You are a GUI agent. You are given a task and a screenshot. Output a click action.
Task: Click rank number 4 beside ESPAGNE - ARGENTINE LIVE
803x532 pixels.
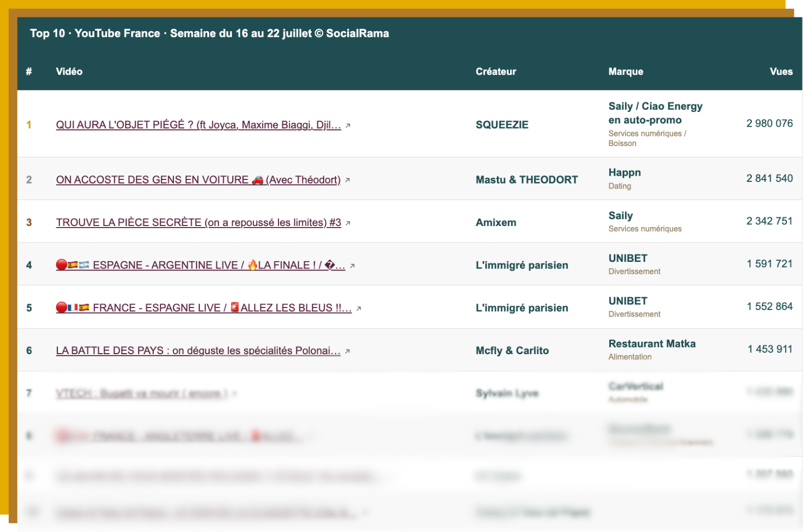pos(29,265)
